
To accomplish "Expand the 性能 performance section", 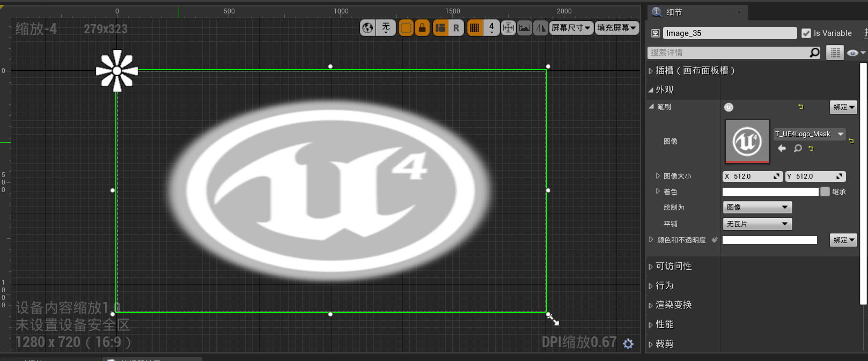I will (x=651, y=325).
